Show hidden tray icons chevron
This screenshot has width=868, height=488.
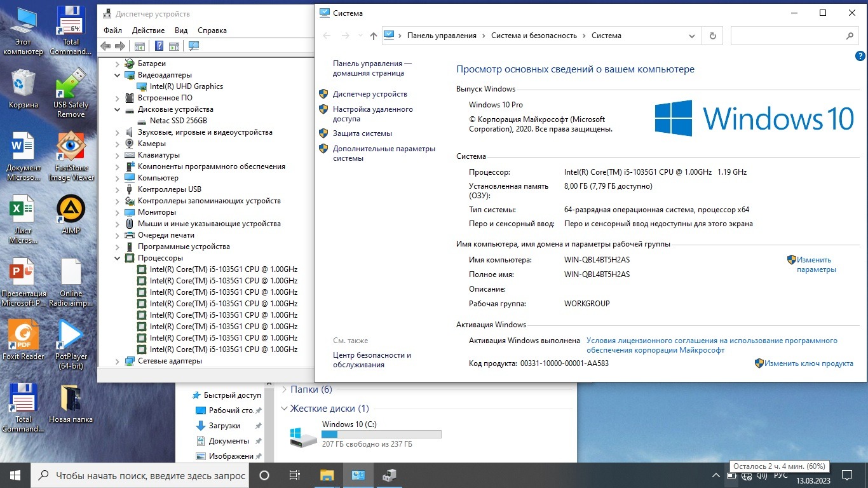(x=716, y=475)
